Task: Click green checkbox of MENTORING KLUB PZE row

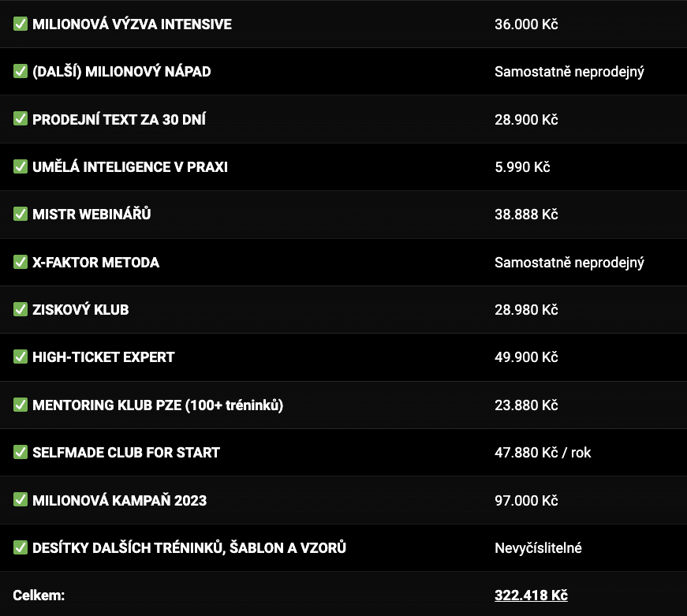Action: pyautogui.click(x=21, y=405)
